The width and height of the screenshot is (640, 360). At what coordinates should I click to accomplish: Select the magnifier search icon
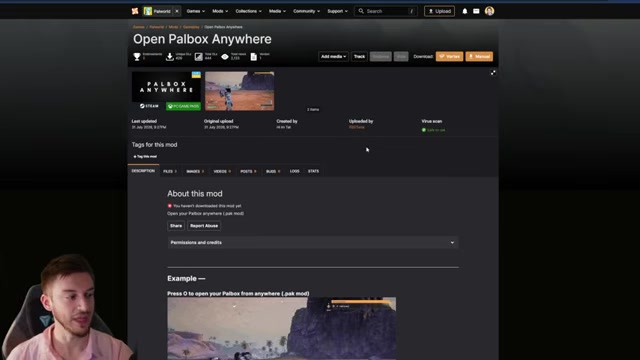point(361,11)
